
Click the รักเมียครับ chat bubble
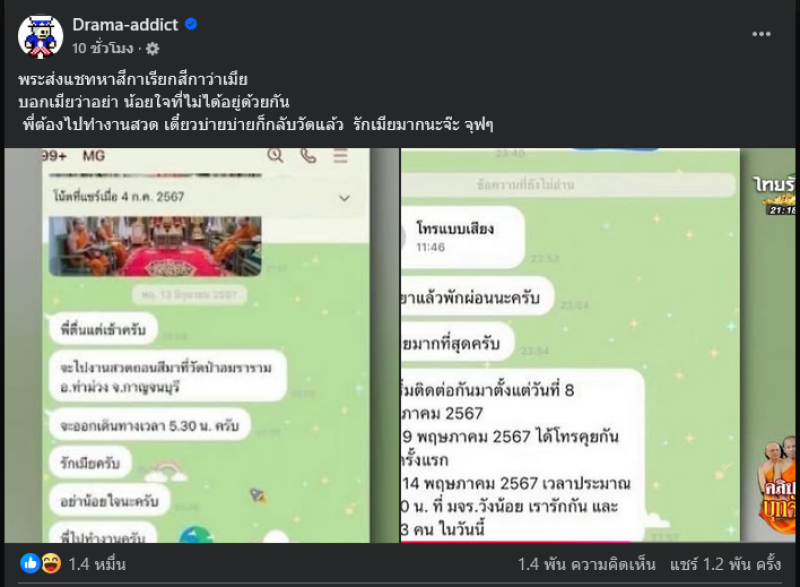tap(90, 463)
